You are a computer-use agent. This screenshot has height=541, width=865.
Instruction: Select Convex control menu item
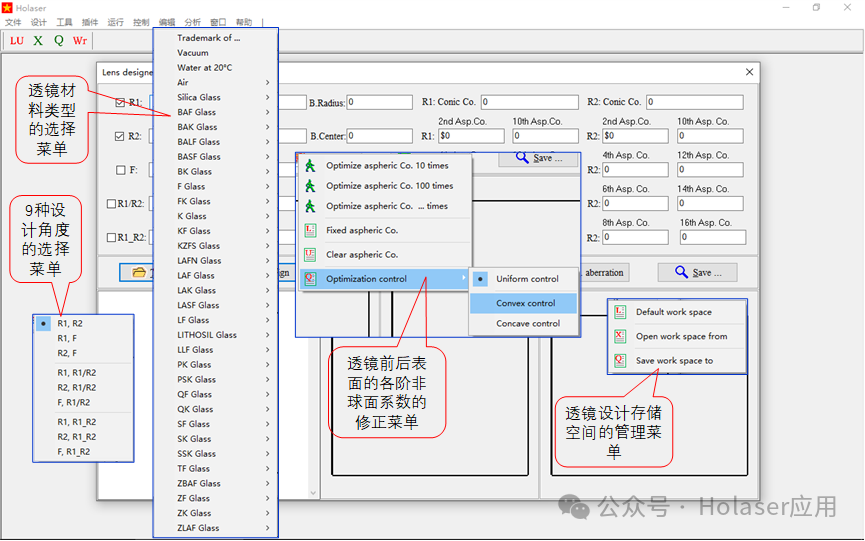523,303
